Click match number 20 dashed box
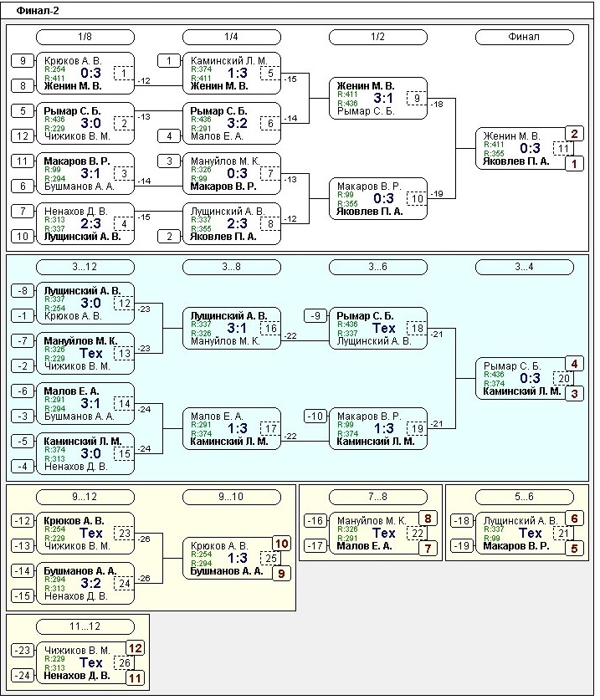The image size is (600, 700). click(564, 378)
